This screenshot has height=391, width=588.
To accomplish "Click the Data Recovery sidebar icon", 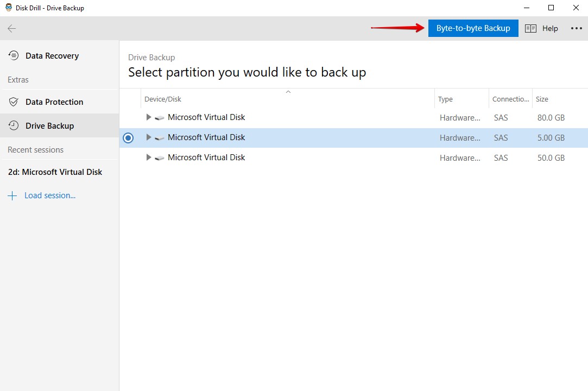I will 14,55.
